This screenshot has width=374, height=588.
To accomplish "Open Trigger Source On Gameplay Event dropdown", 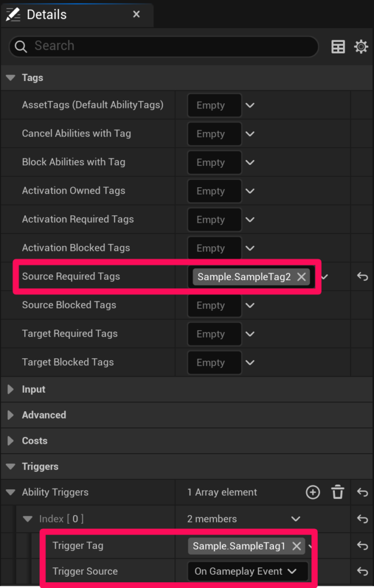I will point(247,571).
